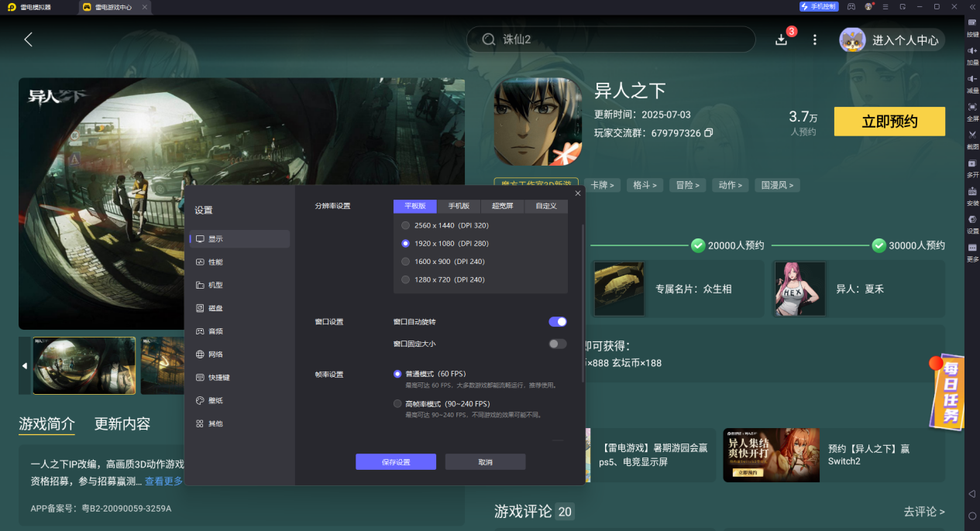This screenshot has width=980, height=531.
Task: Toggle the 窗口自动旋转 switch
Action: click(x=558, y=321)
